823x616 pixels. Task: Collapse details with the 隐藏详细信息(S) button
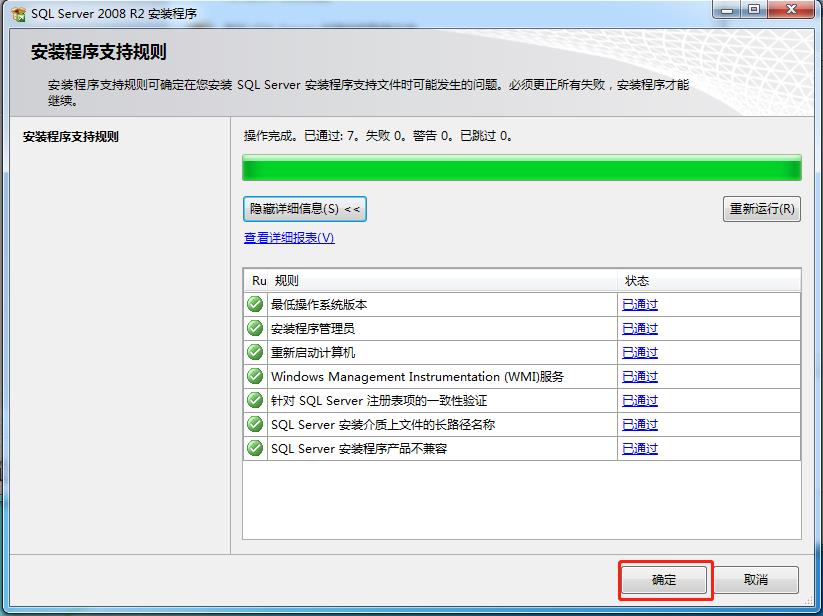point(304,209)
